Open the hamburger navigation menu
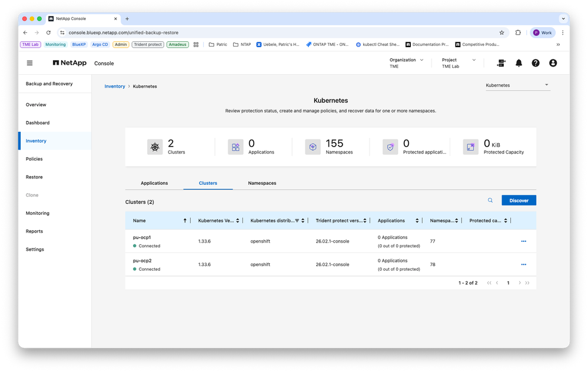The height and width of the screenshot is (372, 588). point(29,63)
